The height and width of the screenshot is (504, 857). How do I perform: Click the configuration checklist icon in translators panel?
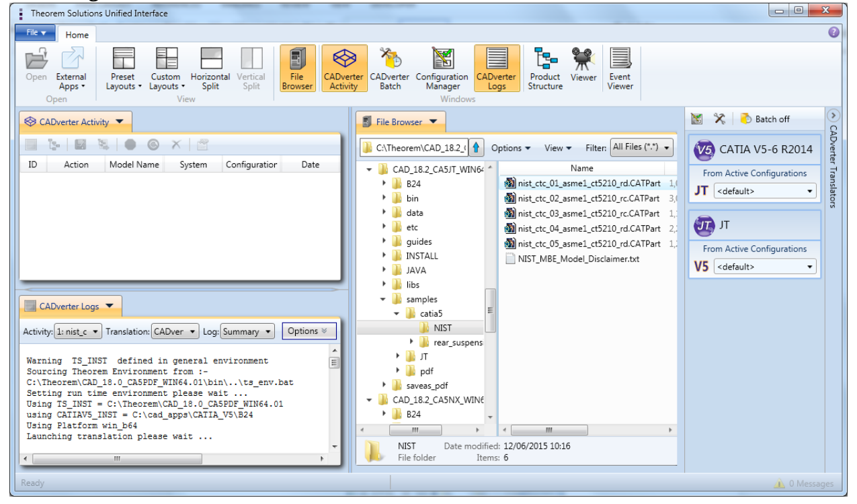coord(697,119)
